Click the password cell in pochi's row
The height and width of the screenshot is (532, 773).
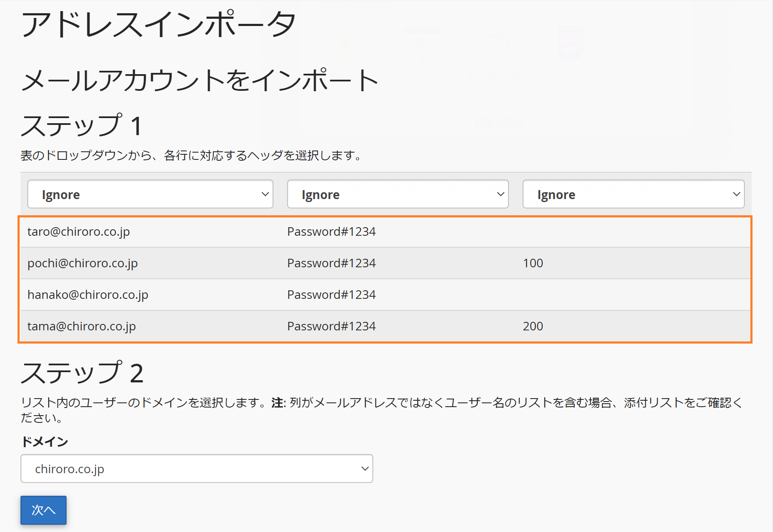coord(331,263)
